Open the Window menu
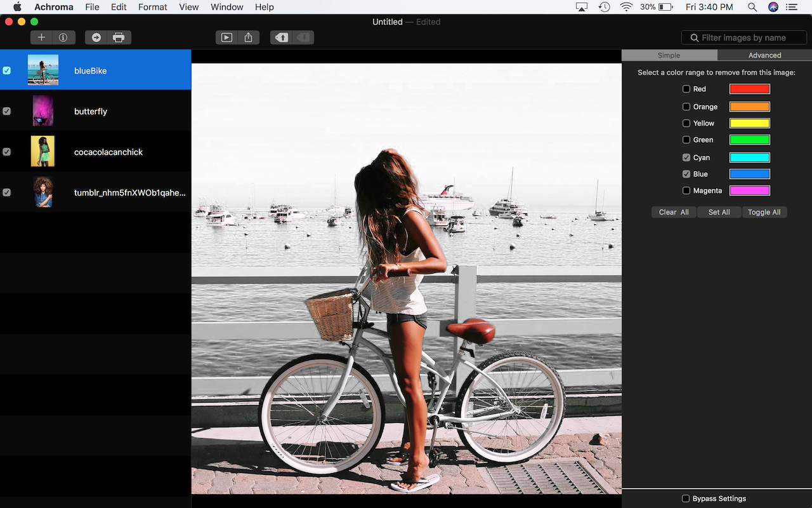Screen dimensions: 812x508 pos(227,7)
